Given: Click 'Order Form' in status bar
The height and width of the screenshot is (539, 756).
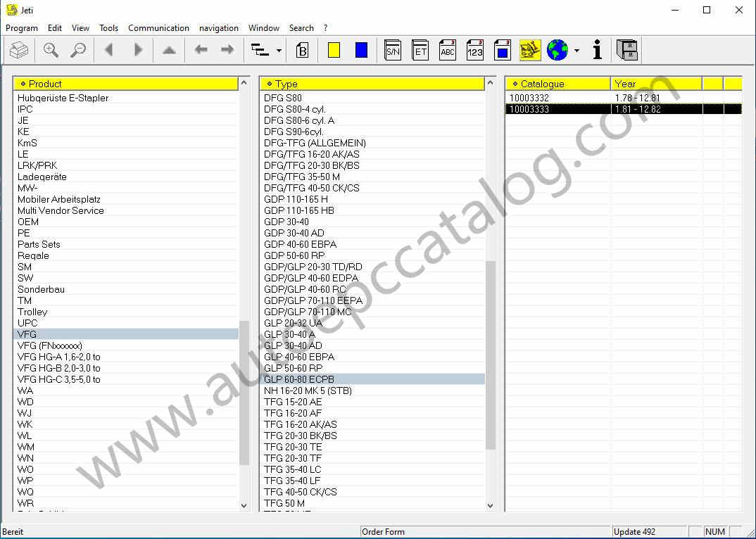Looking at the screenshot, I should pos(384,532).
